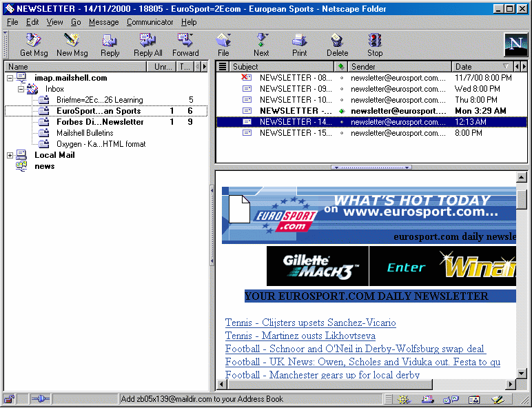Collapse the message pane using horizontal grip
The height and width of the screenshot is (408, 532).
point(371,167)
